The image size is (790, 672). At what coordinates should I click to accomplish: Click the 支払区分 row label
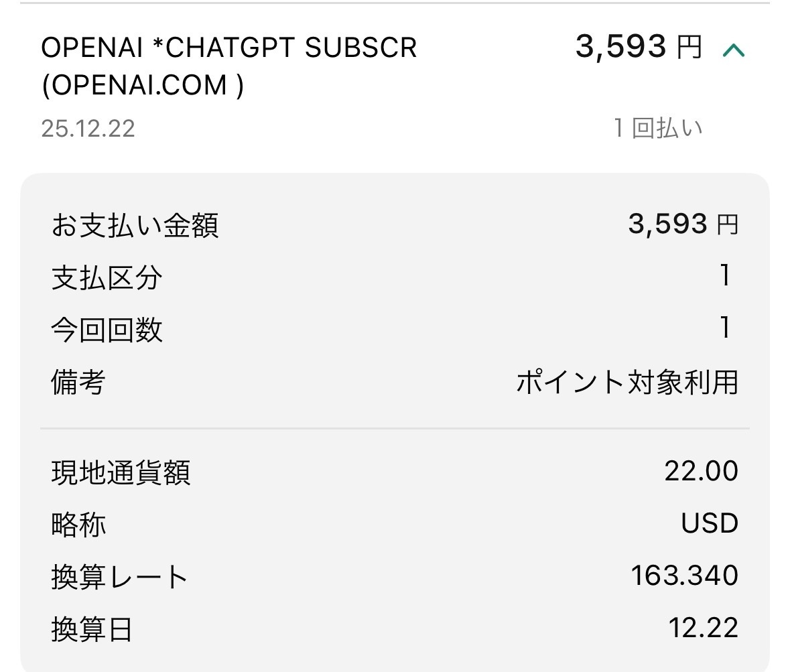(107, 277)
